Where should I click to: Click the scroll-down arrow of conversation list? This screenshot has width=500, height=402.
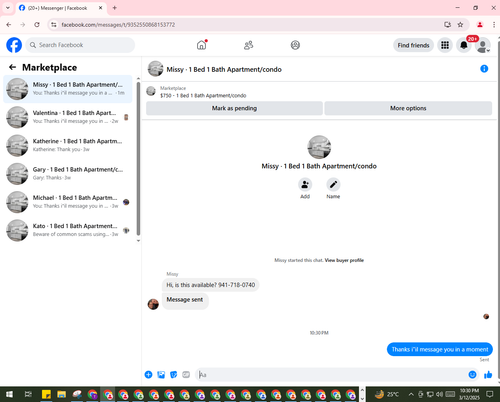(x=138, y=241)
